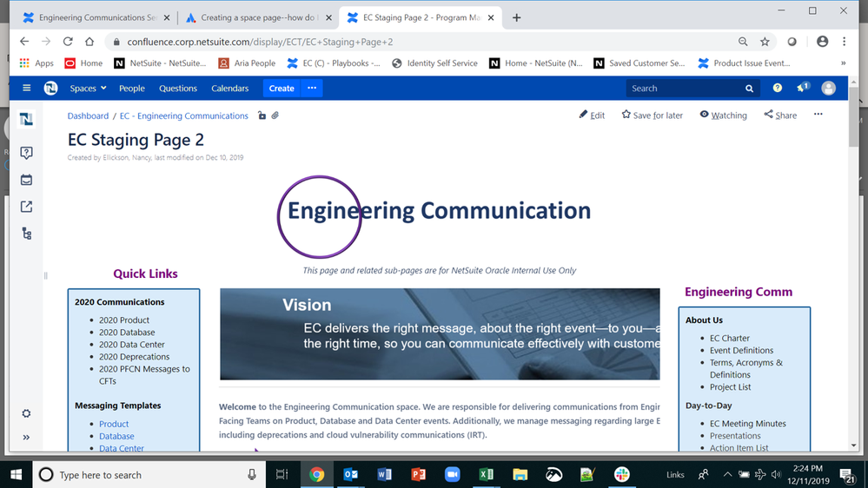The height and width of the screenshot is (488, 868).
Task: Open the Aria People bookmark
Action: [247, 63]
